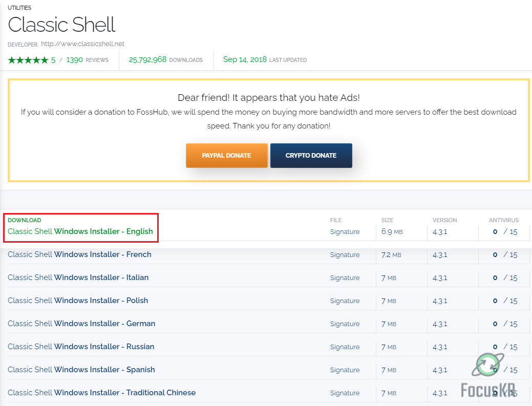Click the Classic Shell page title
Screen dimensions: 532x406
click(62, 25)
